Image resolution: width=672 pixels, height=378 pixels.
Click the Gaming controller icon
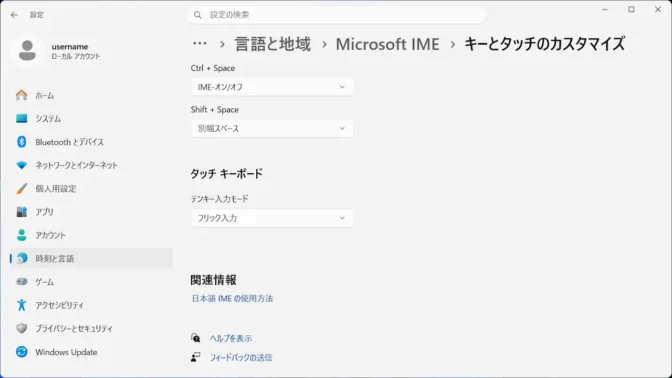click(x=21, y=282)
